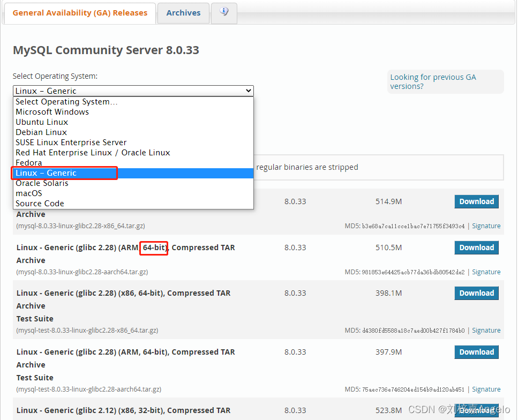Select Microsoft Windows from the list

pos(133,112)
